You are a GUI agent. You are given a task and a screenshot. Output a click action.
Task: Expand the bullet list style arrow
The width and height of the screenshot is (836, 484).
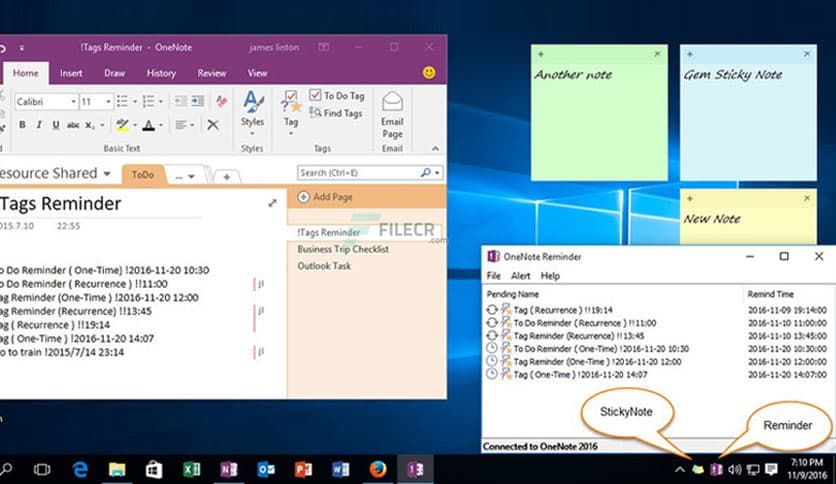click(x=134, y=101)
